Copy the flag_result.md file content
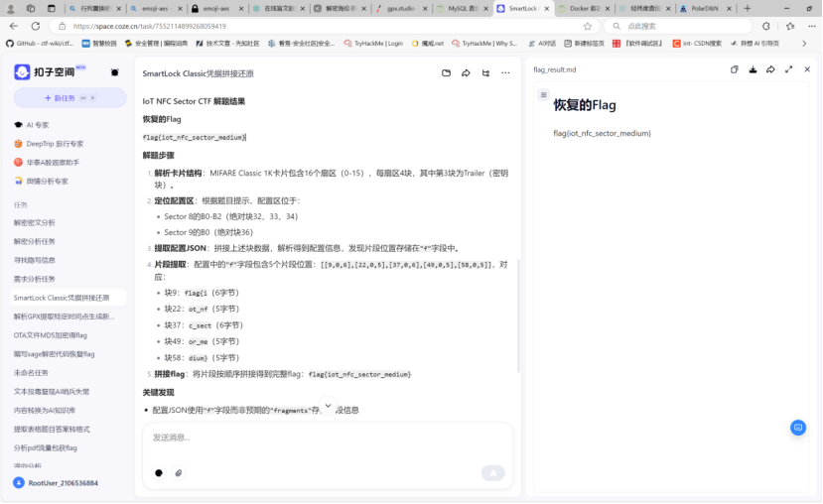Screen dimensions: 823x504 pos(735,69)
